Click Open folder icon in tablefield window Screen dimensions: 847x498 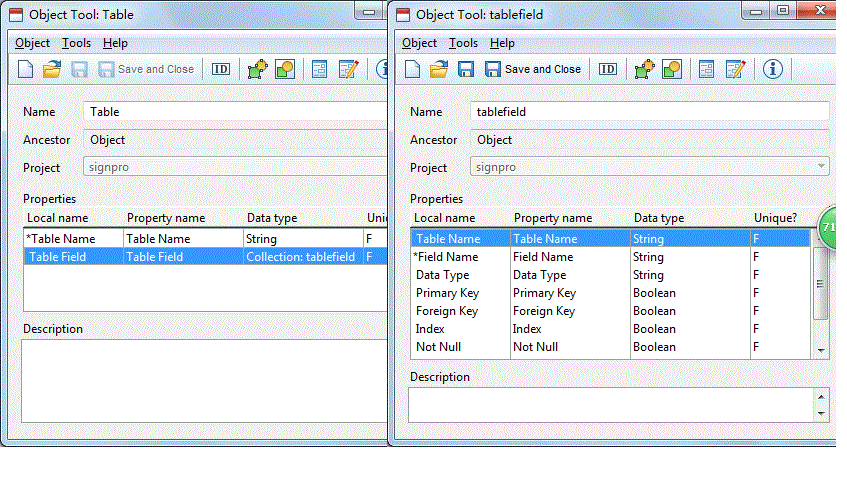[438, 69]
